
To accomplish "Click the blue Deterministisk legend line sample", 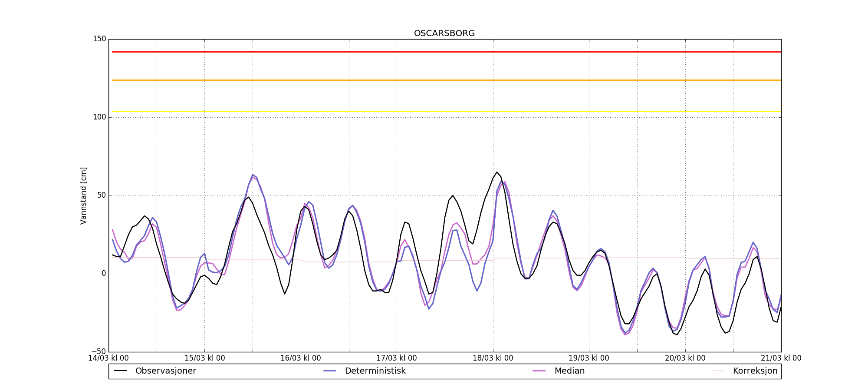I will [x=330, y=371].
